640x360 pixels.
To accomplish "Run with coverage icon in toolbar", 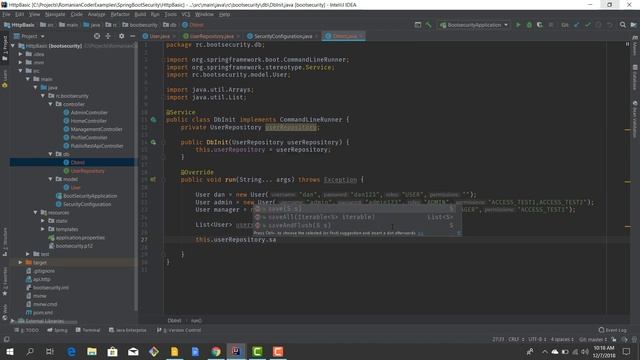I will click(x=540, y=25).
